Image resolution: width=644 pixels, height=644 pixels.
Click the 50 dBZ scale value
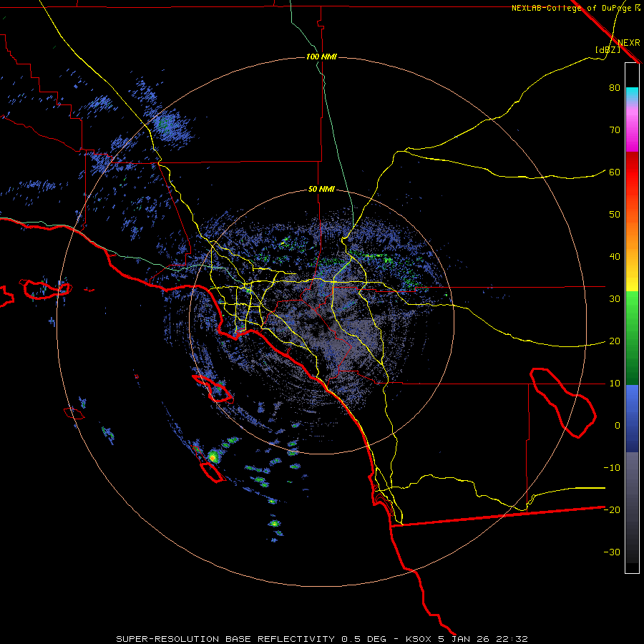click(615, 215)
